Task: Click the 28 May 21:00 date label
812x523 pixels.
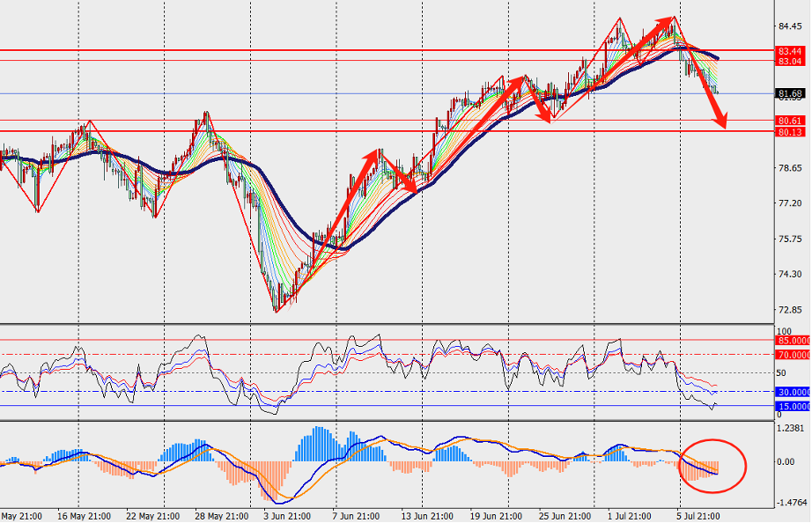Action: [222, 516]
